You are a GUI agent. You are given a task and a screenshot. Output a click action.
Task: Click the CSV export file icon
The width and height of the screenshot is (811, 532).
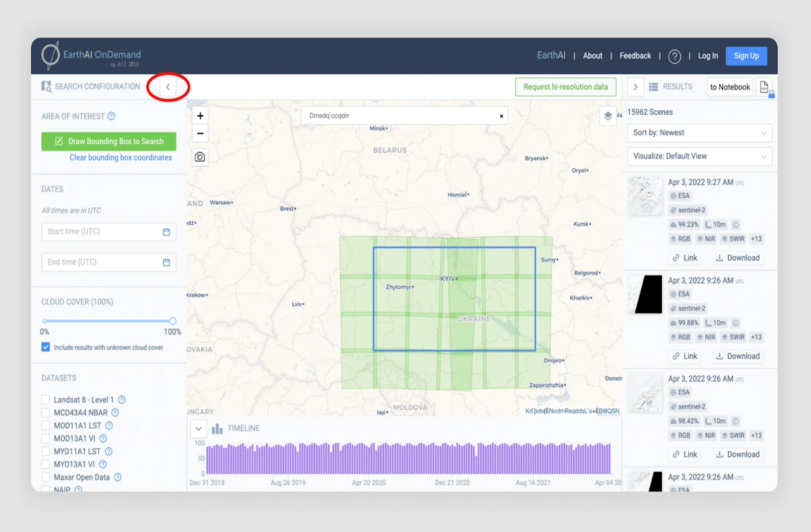click(764, 87)
